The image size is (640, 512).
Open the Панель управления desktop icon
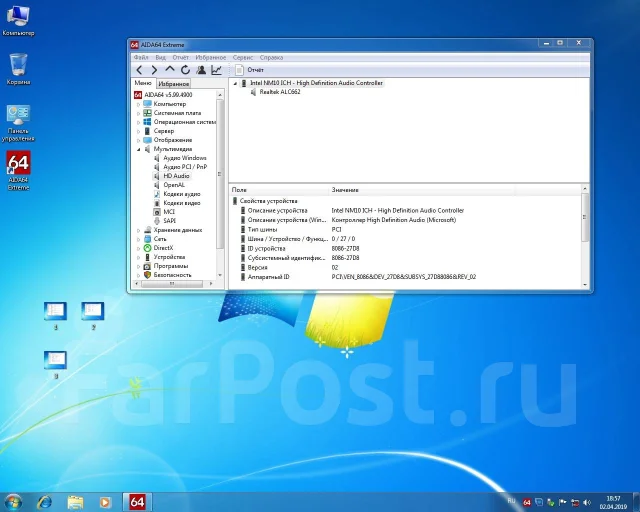[18, 123]
